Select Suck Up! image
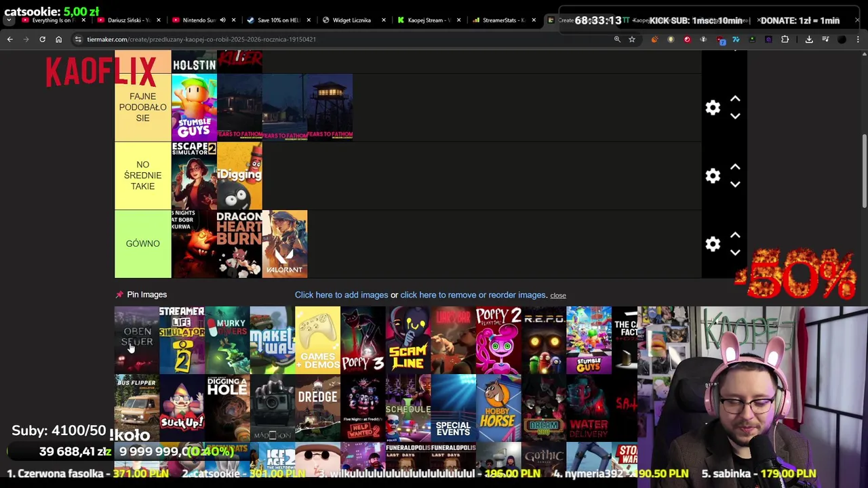The width and height of the screenshot is (868, 488). pos(182,408)
